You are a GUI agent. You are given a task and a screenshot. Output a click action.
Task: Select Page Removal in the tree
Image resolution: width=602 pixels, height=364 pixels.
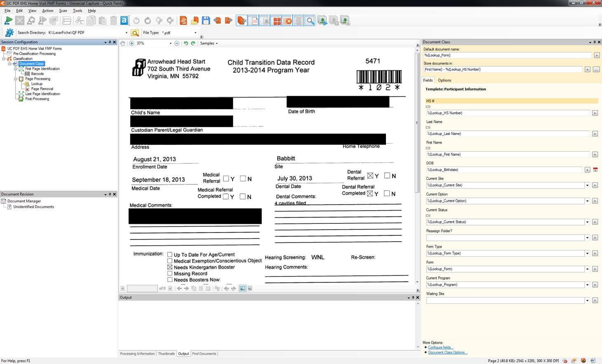click(42, 89)
